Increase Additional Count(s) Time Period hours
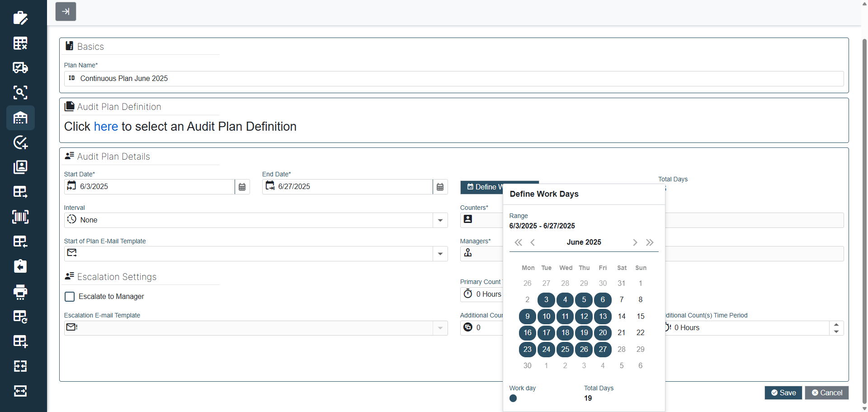Image resolution: width=868 pixels, height=412 pixels. (x=836, y=324)
